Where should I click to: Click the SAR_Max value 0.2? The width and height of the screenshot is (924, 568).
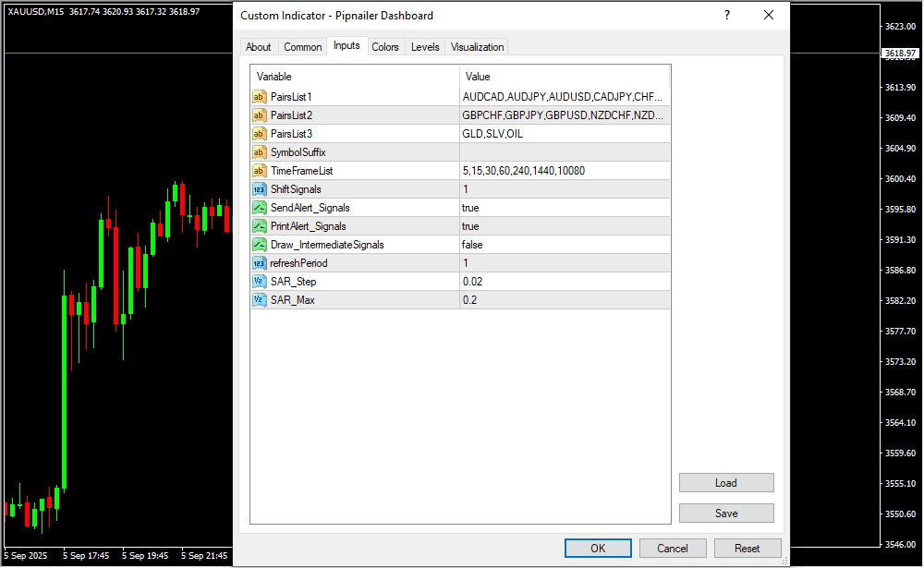pos(470,300)
